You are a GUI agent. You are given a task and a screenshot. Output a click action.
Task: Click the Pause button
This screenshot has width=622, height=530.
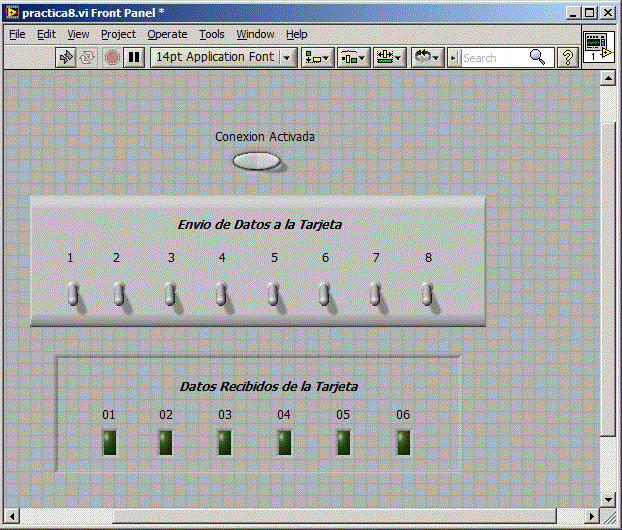[134, 58]
